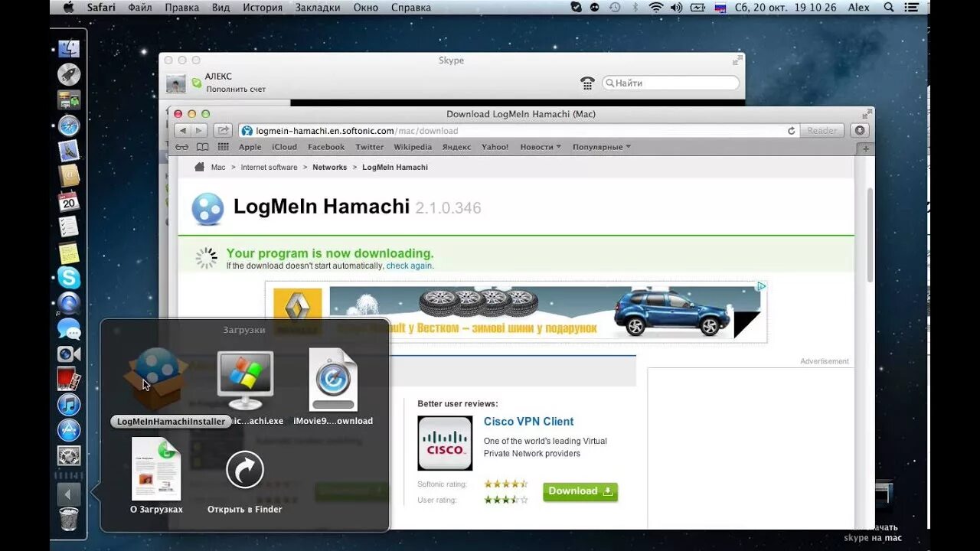Open the Windows .exe file in Downloads
980x551 pixels.
(245, 380)
